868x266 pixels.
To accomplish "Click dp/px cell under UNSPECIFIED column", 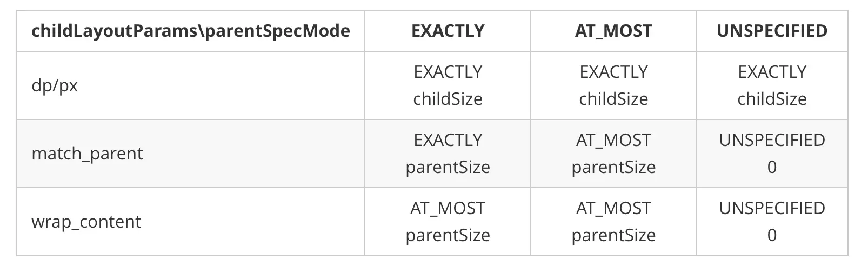I will 772,85.
